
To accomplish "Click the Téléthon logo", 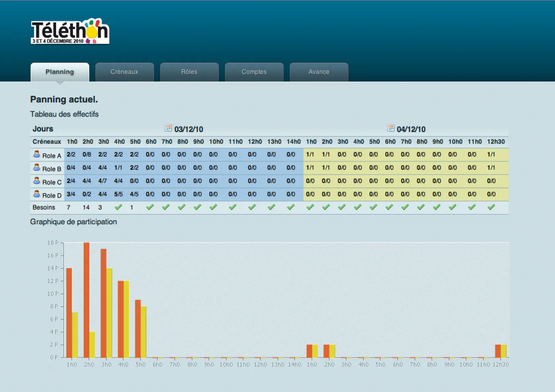I will coord(70,31).
